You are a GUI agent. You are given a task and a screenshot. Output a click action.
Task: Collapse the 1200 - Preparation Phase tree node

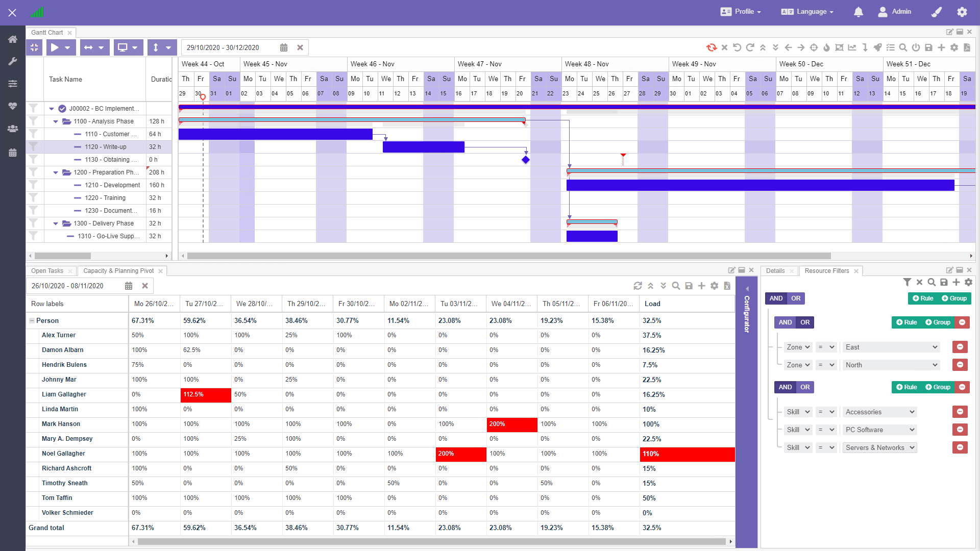point(56,172)
